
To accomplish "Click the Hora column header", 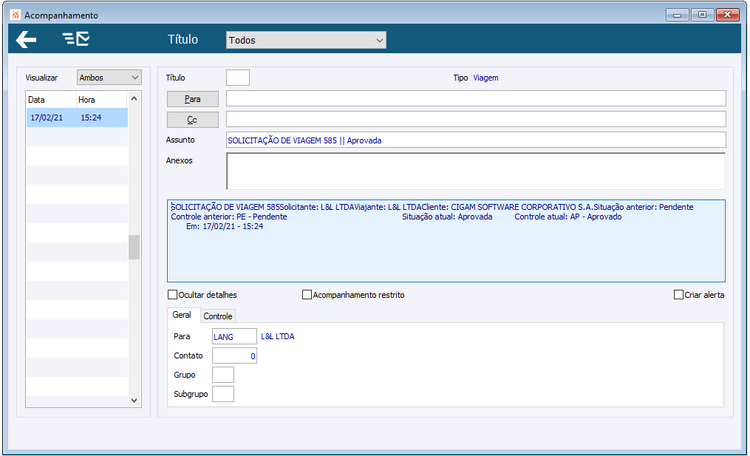I will (x=102, y=100).
